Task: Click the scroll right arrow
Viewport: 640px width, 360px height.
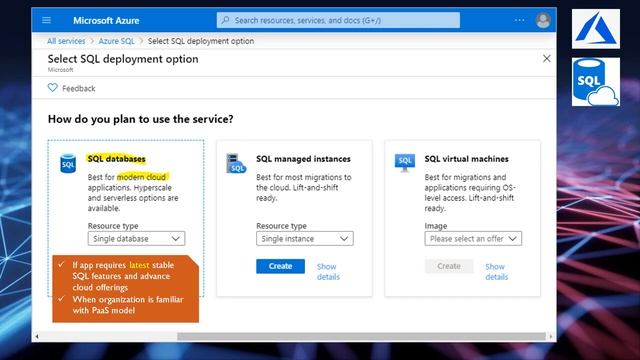Action: point(551,337)
